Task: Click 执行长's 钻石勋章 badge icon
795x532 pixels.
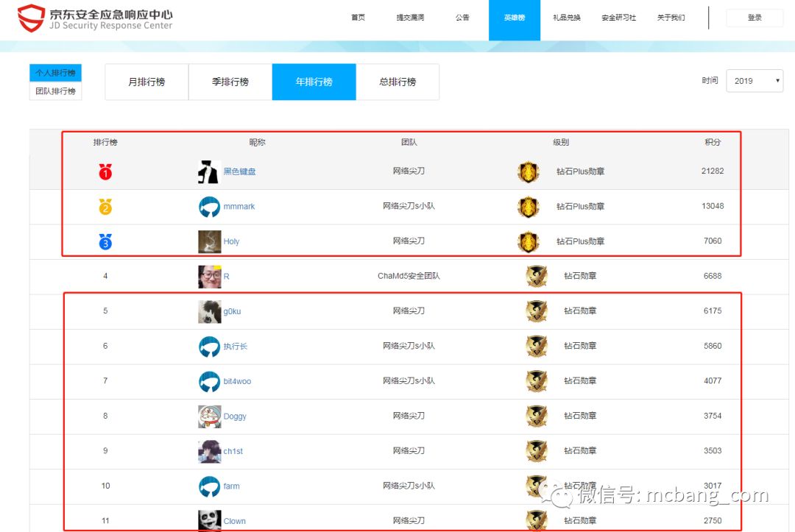Action: pos(537,347)
